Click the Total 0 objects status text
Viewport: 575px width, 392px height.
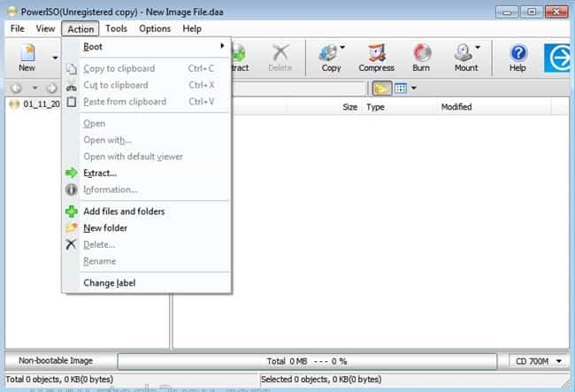coord(59,379)
